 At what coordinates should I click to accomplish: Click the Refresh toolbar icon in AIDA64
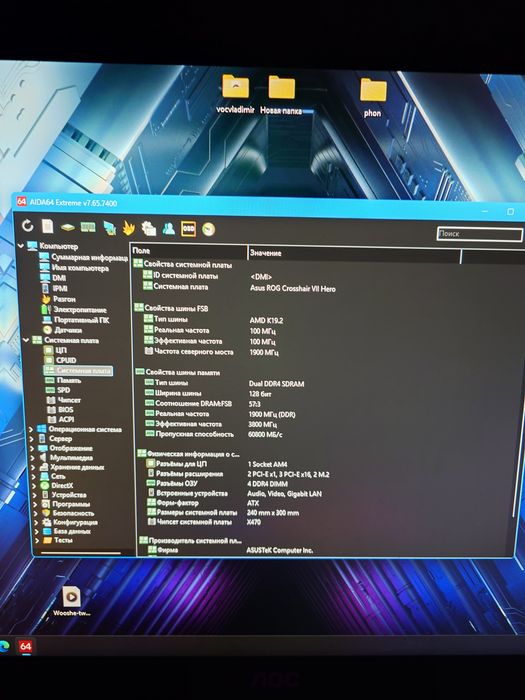[28, 225]
